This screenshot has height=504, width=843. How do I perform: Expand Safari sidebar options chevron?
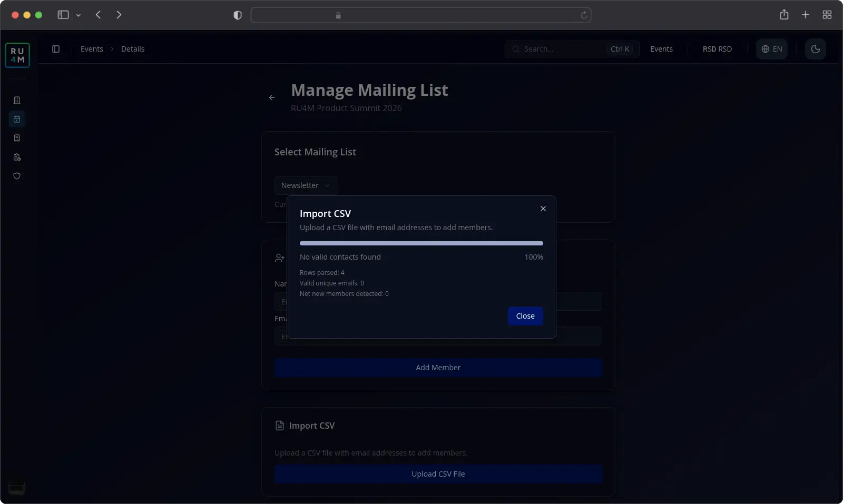[x=79, y=15]
